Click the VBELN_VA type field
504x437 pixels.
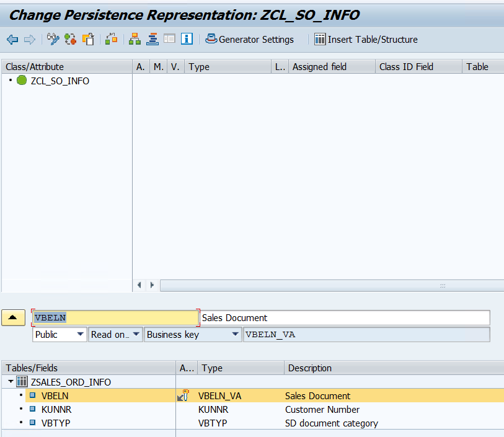(x=366, y=335)
